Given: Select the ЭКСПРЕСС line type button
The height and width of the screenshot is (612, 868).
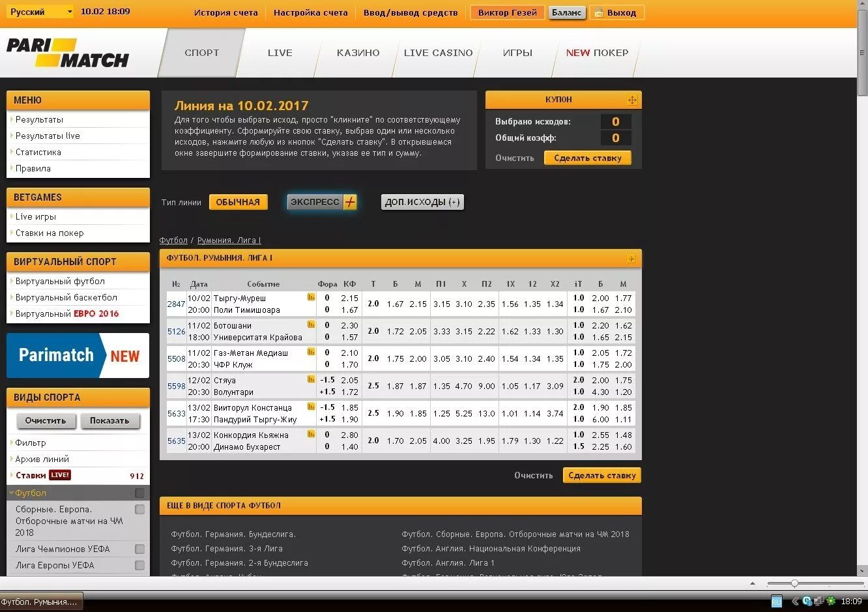Looking at the screenshot, I should pos(322,202).
